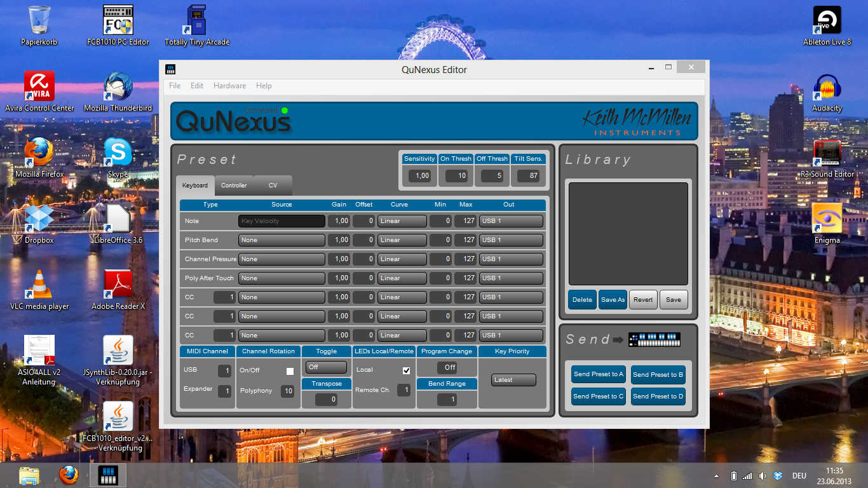
Task: Open the Edit menu
Action: point(197,86)
